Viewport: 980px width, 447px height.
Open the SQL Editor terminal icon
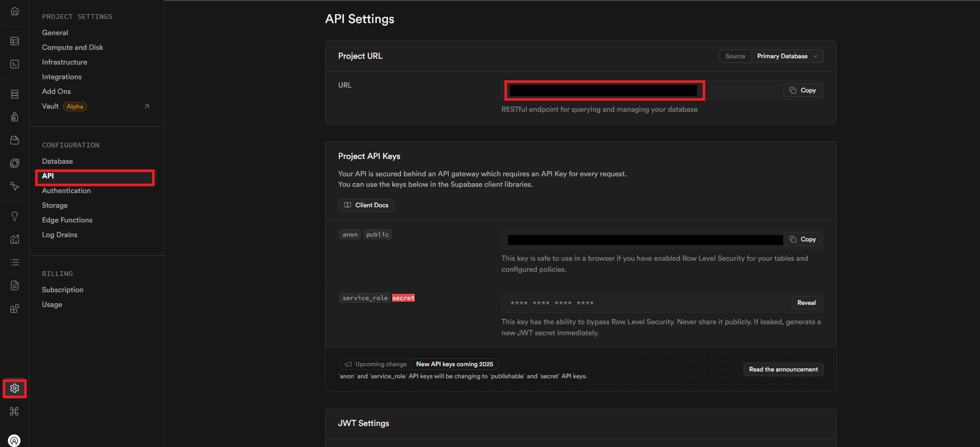tap(15, 64)
